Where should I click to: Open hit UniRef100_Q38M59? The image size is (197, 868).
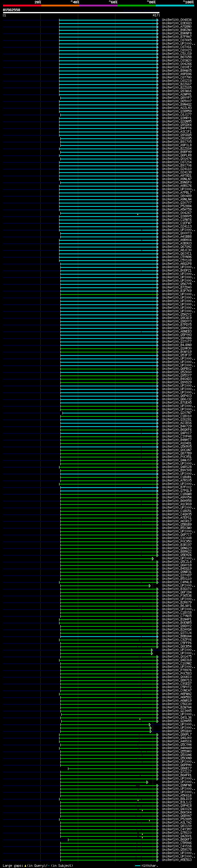pyautogui.click(x=177, y=111)
